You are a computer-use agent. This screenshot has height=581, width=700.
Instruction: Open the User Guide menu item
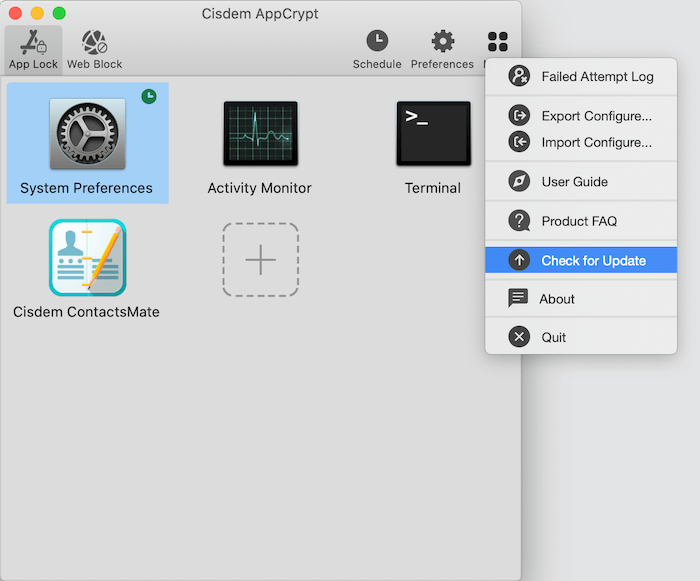point(574,182)
